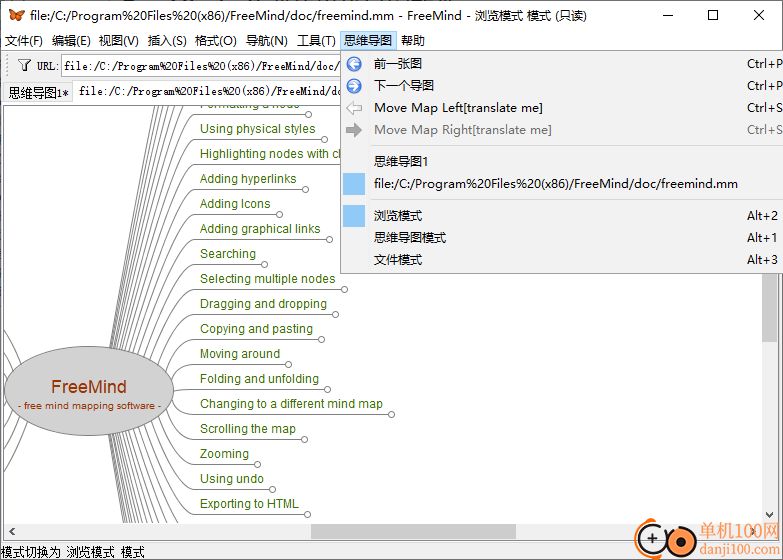Image resolution: width=783 pixels, height=560 pixels.
Task: Click the vertical scrollbar down arrow
Action: [x=770, y=515]
